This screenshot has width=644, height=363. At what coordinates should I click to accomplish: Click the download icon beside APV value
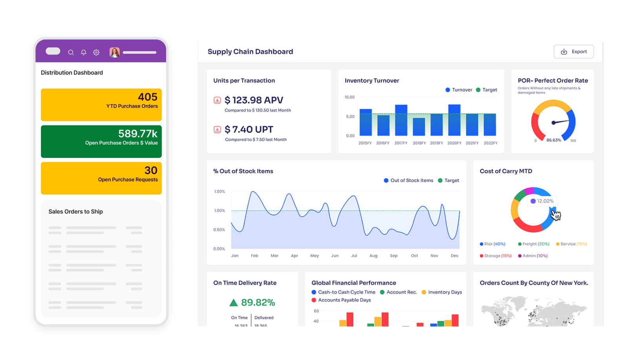coord(217,100)
